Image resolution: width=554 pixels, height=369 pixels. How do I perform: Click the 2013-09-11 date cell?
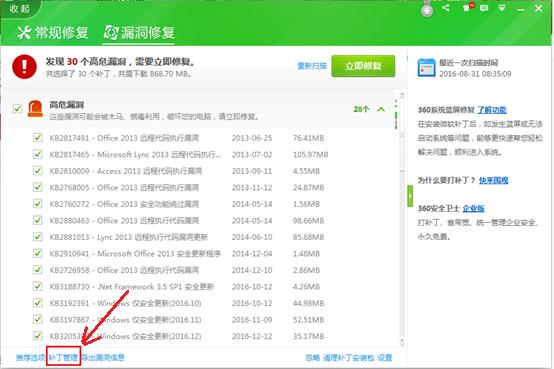point(252,171)
